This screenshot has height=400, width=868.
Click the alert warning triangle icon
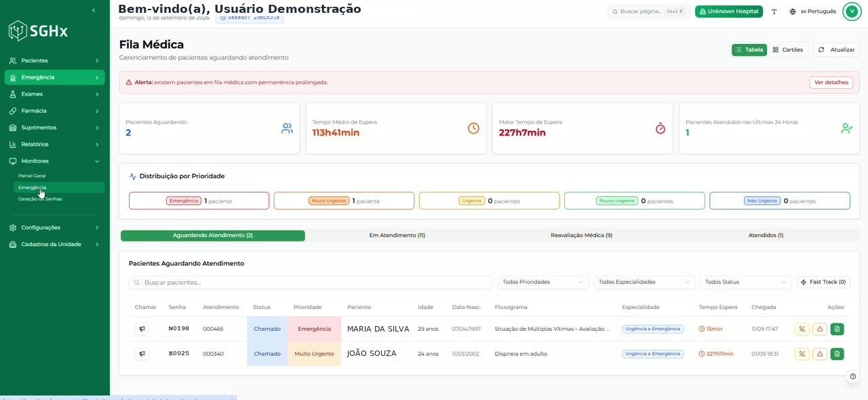tap(129, 82)
